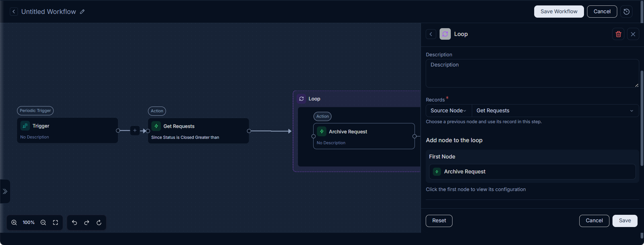Viewport: 644px width, 245px height.
Task: Open the Archive Request first node row
Action: pyautogui.click(x=532, y=172)
